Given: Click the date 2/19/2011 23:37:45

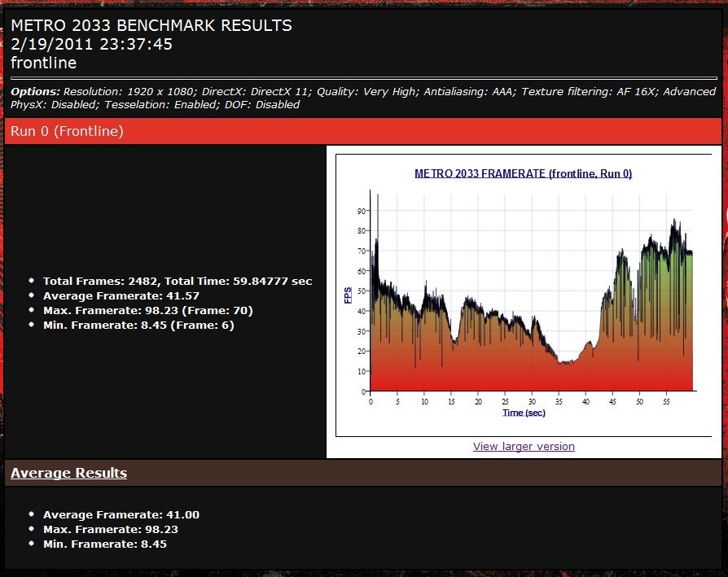Looking at the screenshot, I should [91, 44].
